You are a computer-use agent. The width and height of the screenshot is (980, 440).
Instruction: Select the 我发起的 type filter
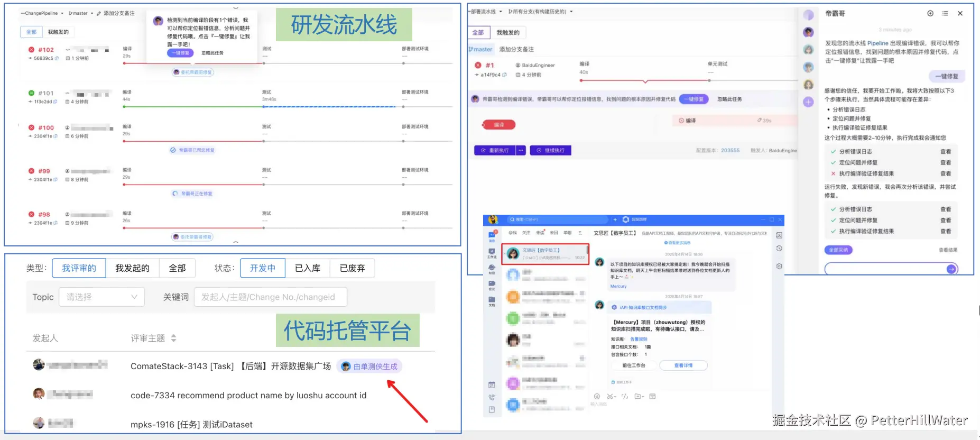(x=132, y=268)
